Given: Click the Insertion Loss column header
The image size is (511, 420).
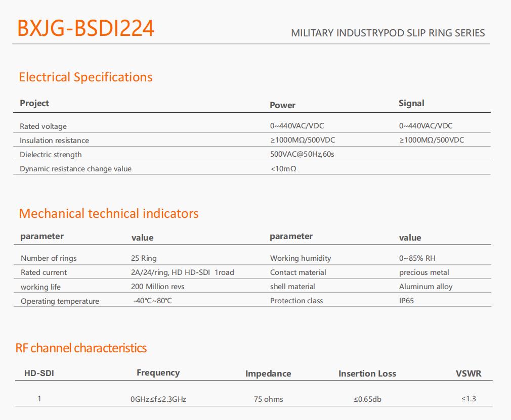Looking at the screenshot, I should click(367, 374).
